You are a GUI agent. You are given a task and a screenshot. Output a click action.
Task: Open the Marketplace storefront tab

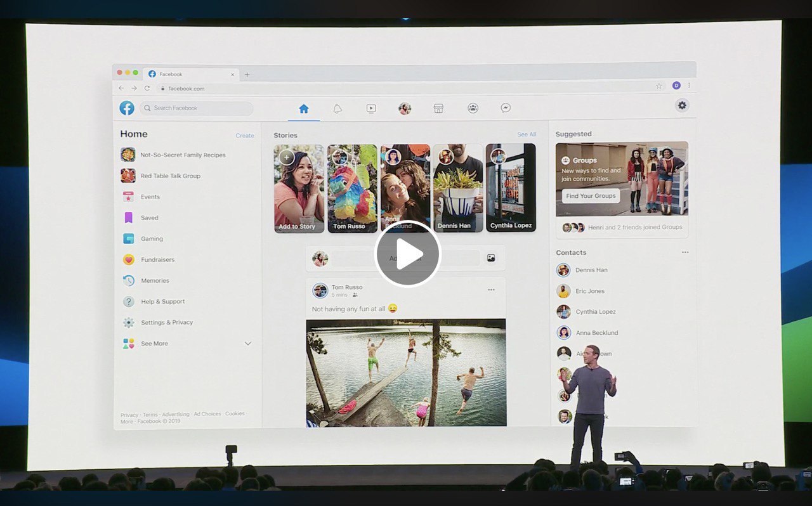[438, 108]
